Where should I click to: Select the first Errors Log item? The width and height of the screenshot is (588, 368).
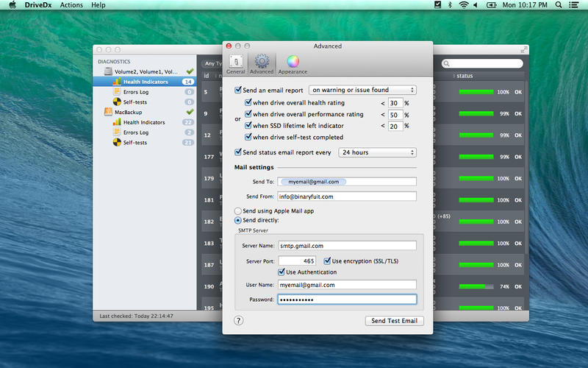pos(145,91)
